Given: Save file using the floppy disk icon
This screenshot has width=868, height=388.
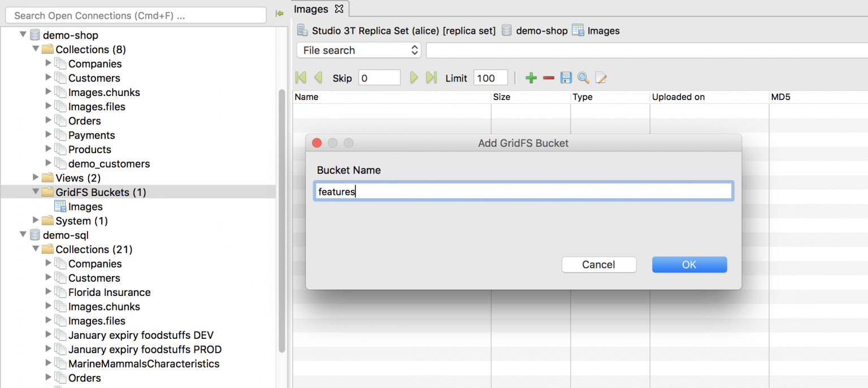Looking at the screenshot, I should 566,77.
